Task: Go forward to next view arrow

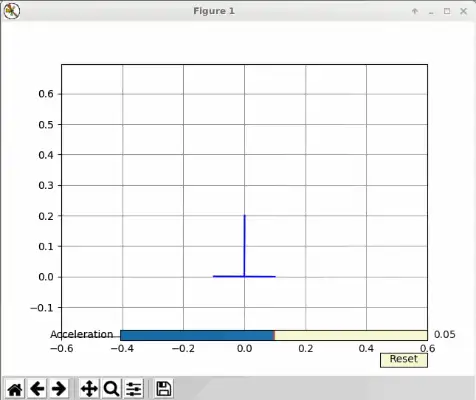Action: 59,389
